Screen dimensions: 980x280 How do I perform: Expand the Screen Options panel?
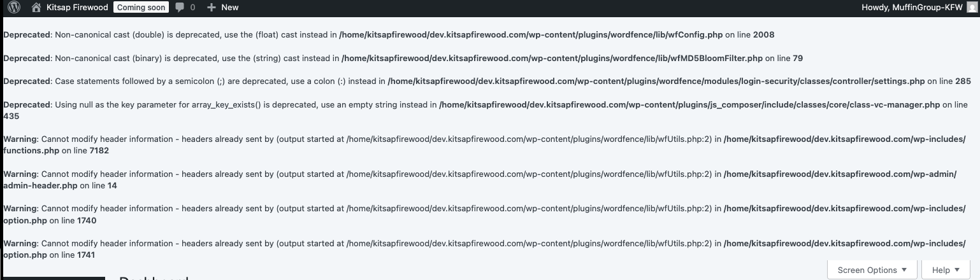pyautogui.click(x=872, y=270)
